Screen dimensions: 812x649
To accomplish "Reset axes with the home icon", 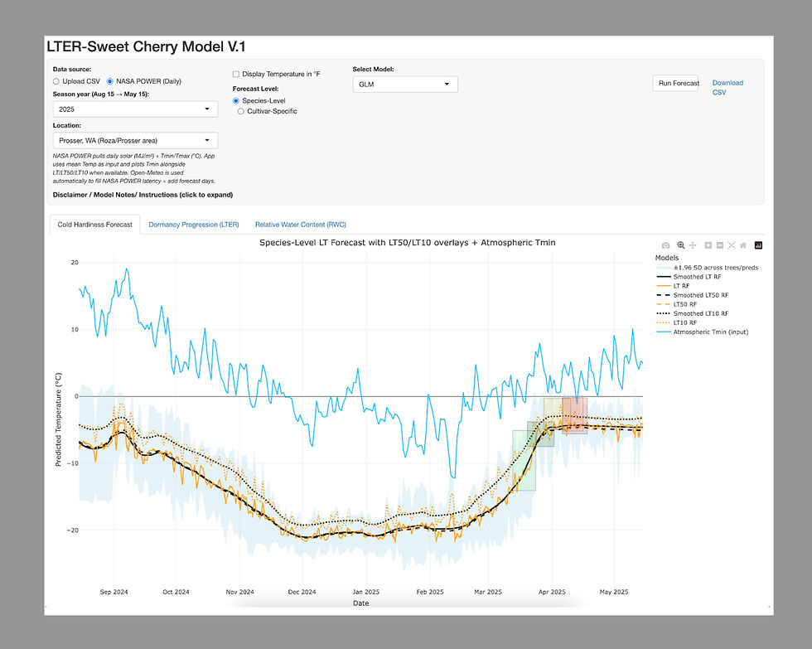I will pos(743,245).
